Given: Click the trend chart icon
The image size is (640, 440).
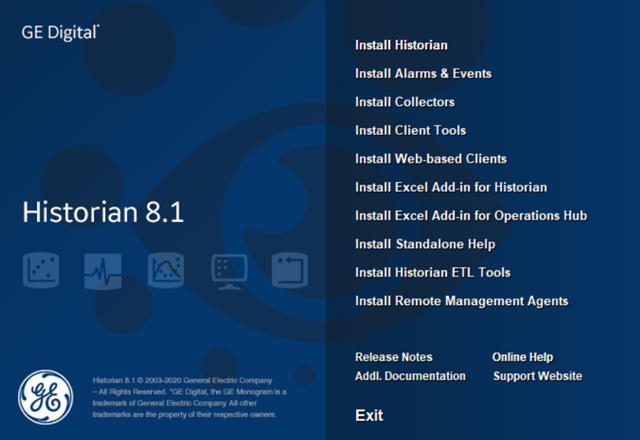Looking at the screenshot, I should [166, 270].
